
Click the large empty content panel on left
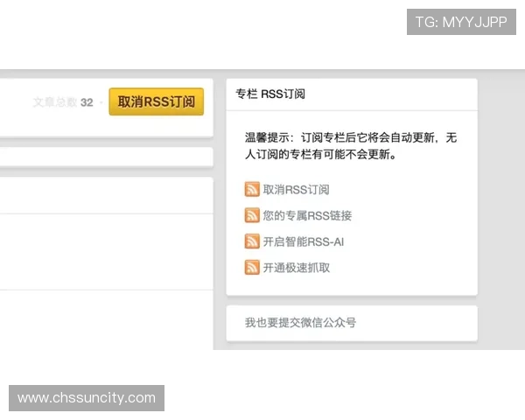click(105, 254)
